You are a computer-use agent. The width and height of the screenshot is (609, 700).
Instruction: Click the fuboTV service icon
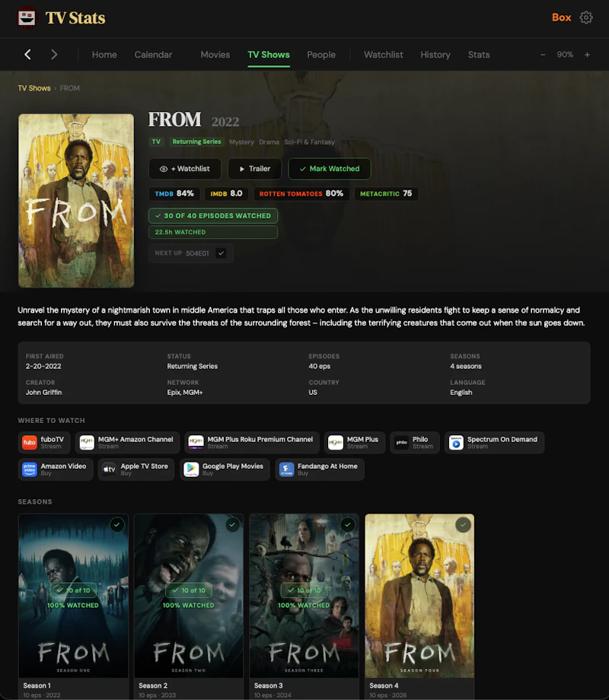tap(30, 442)
